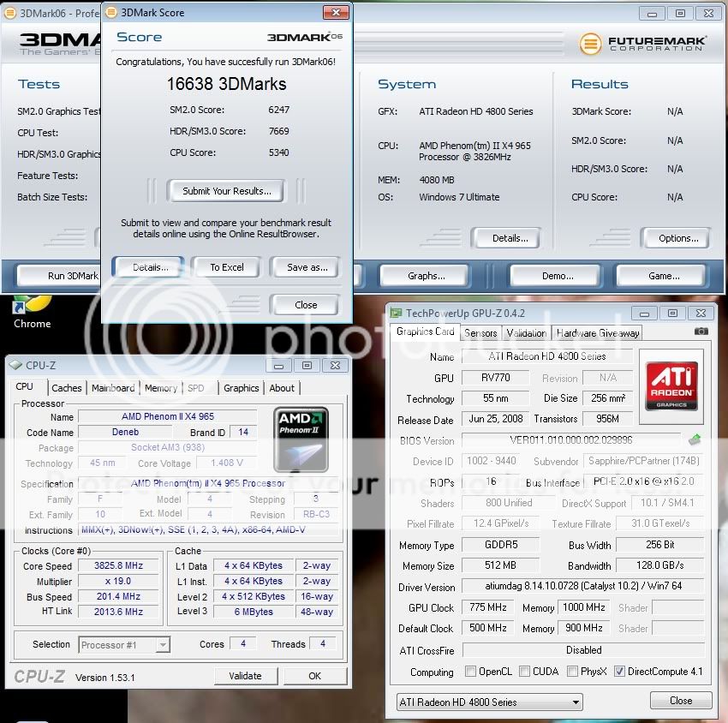This screenshot has width=728, height=723.
Task: Click Details in the 3DMark Score dialog
Action: pos(150,267)
